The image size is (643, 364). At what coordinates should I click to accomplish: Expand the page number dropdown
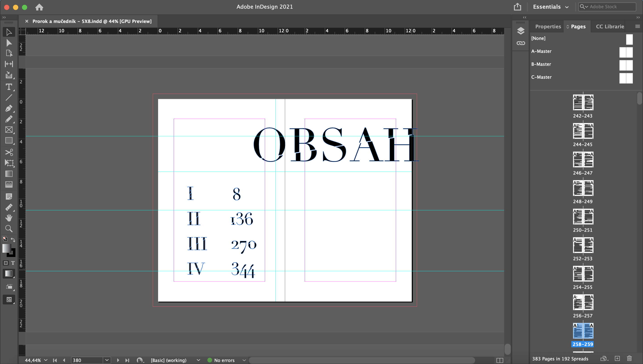click(x=107, y=360)
